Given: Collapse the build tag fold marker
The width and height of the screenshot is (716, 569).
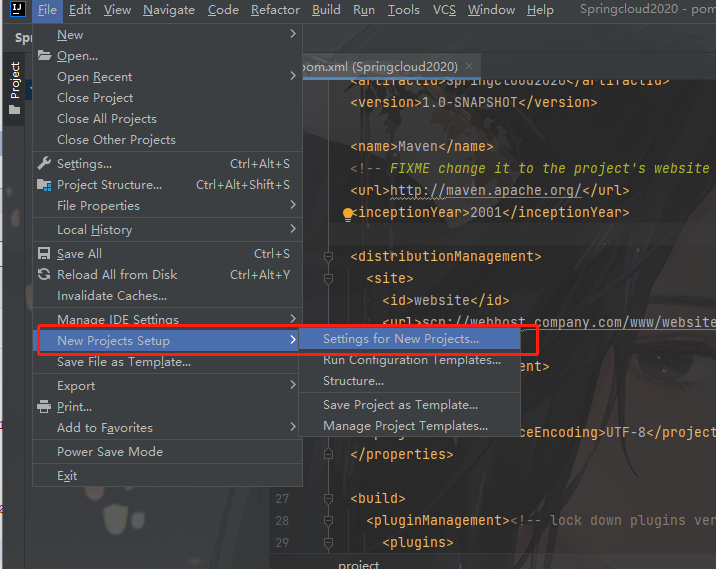Looking at the screenshot, I should [328, 499].
